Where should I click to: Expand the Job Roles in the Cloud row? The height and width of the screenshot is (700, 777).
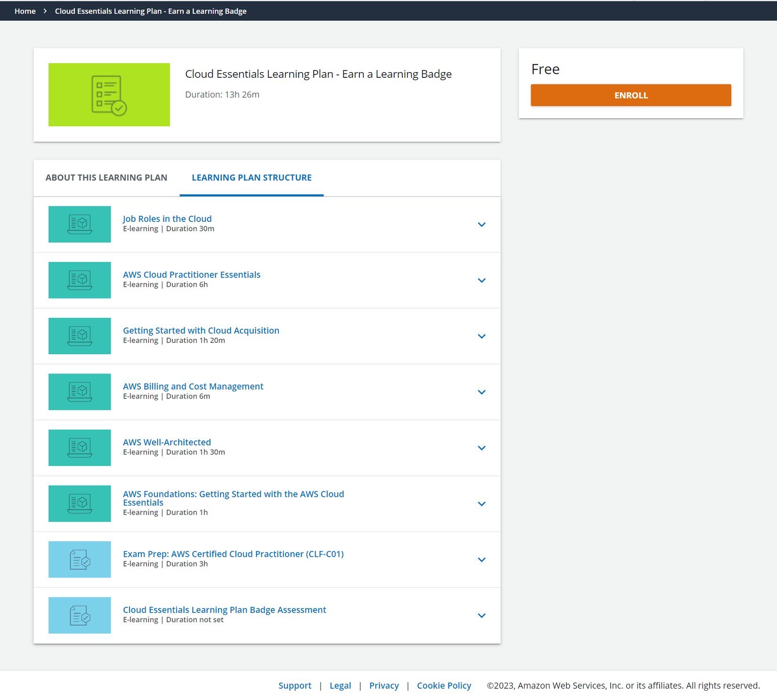pos(481,225)
